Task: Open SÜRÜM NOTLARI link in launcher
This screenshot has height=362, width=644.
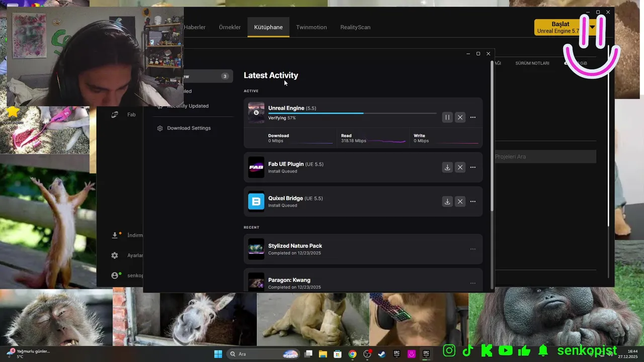Action: tap(532, 63)
